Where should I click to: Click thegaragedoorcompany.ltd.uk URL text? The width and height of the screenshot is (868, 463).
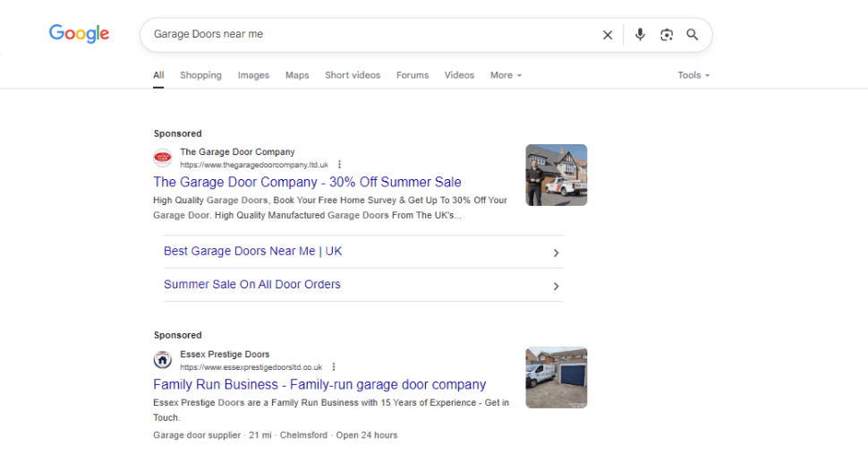254,165
